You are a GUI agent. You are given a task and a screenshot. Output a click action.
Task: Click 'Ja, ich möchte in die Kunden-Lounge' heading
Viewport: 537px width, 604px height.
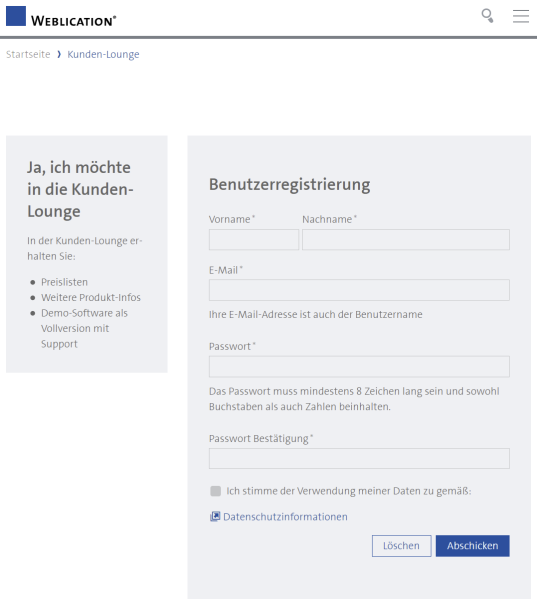80,189
